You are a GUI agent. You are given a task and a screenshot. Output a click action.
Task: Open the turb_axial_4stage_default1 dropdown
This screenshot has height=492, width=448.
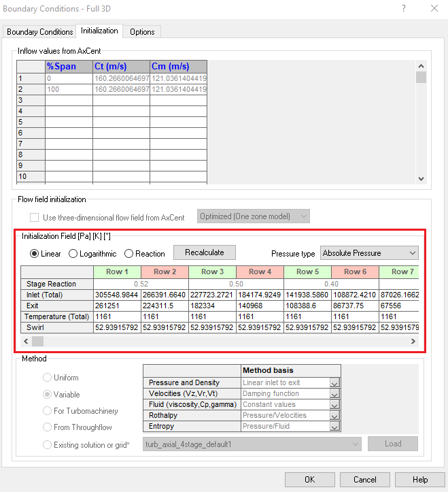click(252, 444)
